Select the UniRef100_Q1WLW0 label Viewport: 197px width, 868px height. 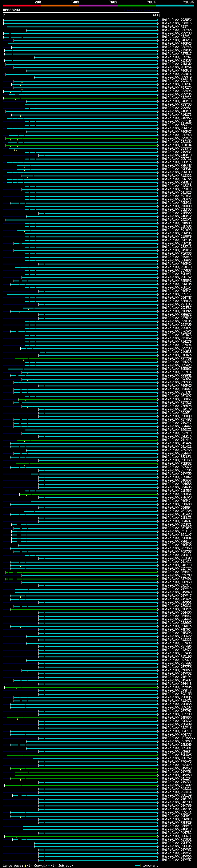pos(176,64)
